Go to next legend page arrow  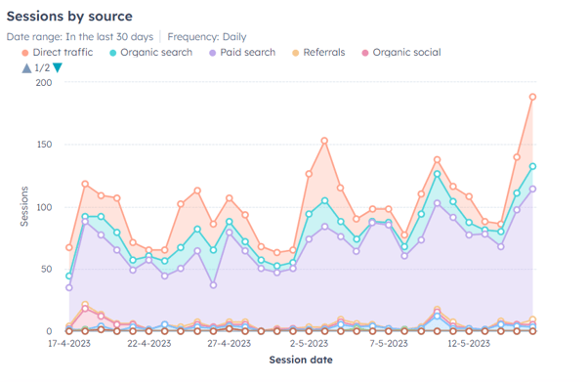58,68
